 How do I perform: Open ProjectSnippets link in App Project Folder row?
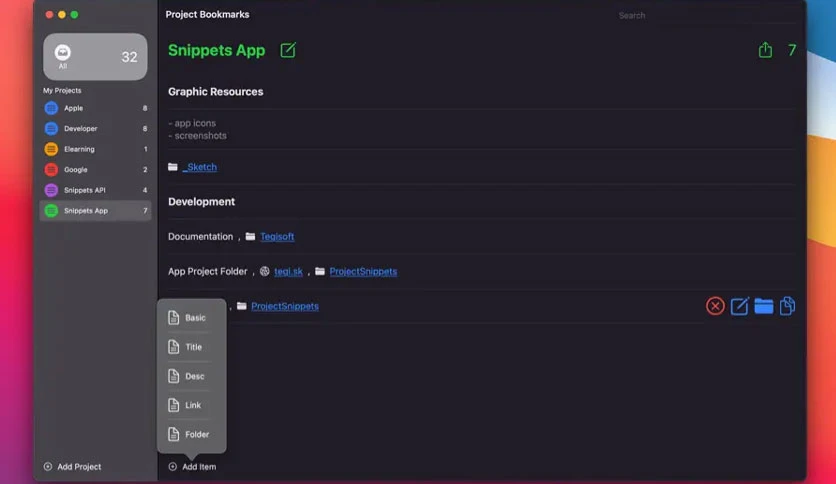[363, 271]
